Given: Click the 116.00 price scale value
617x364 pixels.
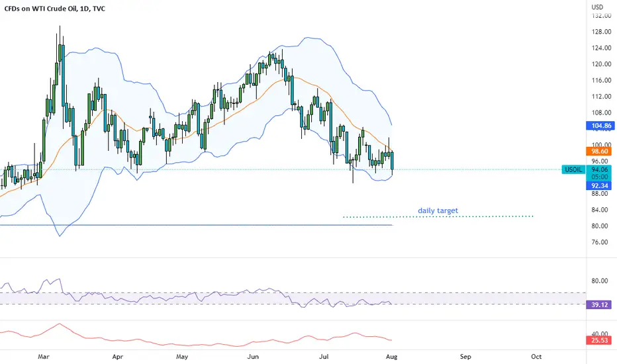Looking at the screenshot, I should 602,80.
